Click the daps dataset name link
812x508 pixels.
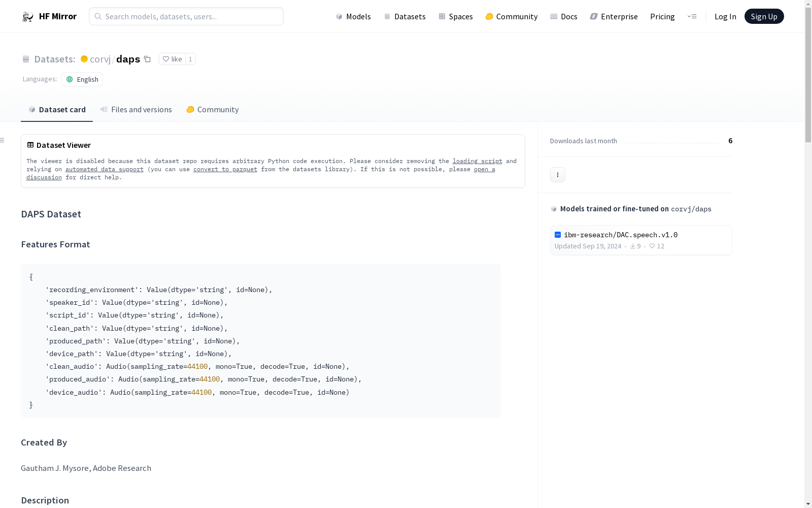128,59
